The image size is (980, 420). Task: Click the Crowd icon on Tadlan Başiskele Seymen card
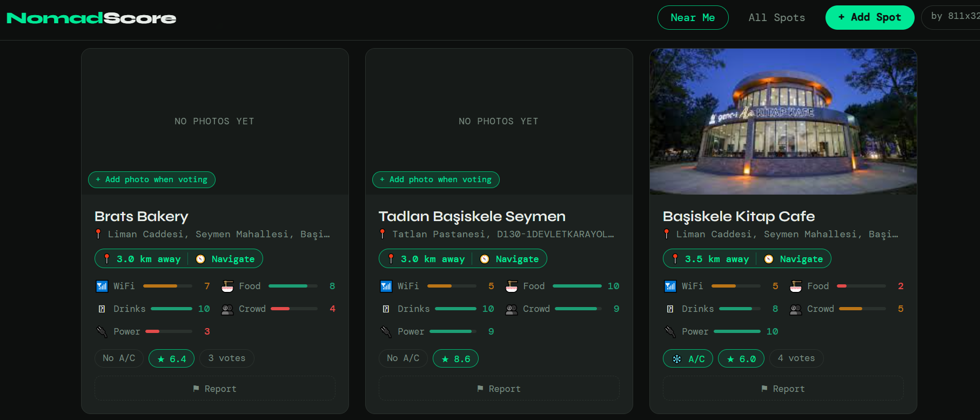pyautogui.click(x=512, y=309)
